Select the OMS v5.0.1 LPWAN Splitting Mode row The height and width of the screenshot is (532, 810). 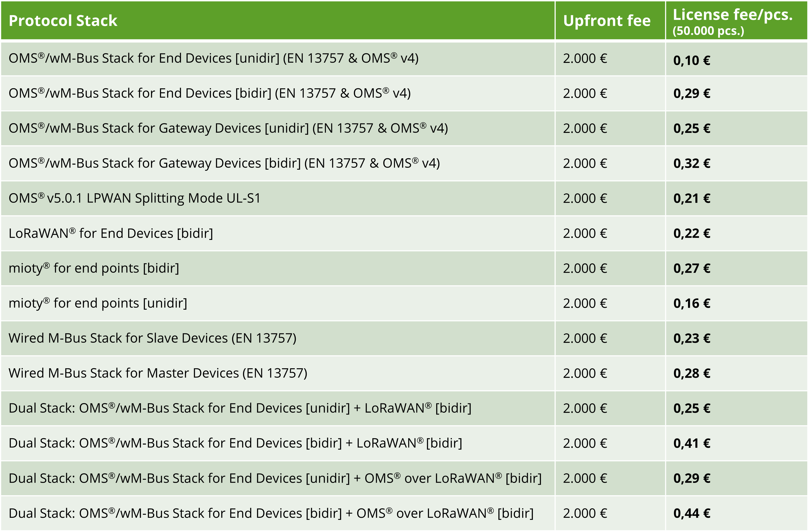134,198
